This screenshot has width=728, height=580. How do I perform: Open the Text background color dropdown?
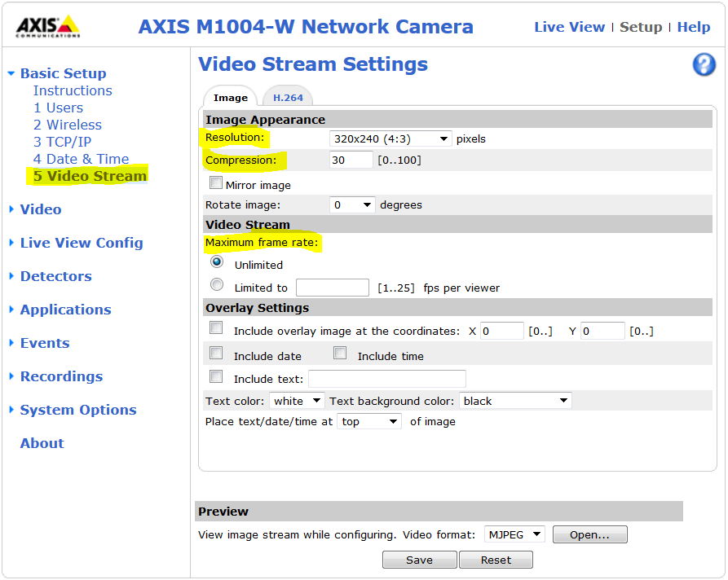[515, 401]
